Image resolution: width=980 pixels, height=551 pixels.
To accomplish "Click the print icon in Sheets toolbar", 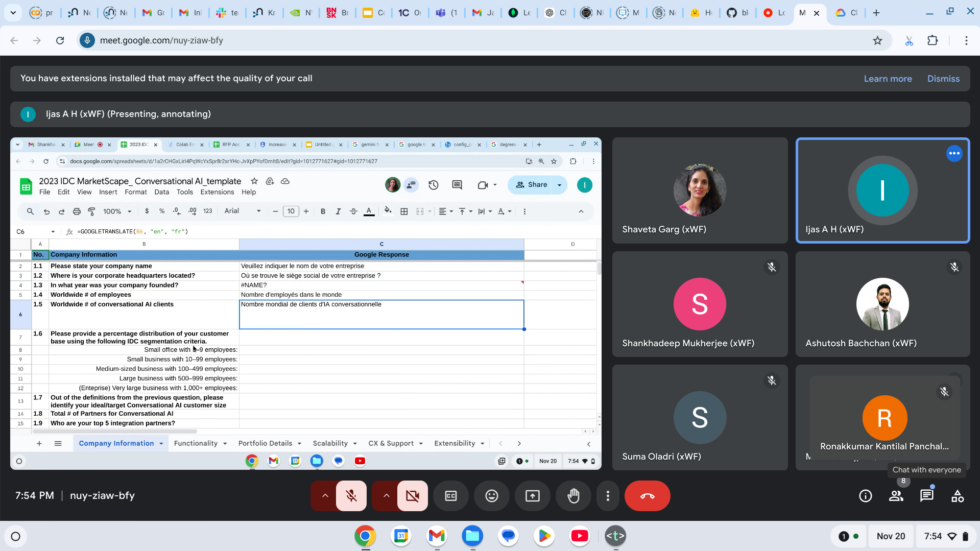I will click(x=77, y=211).
